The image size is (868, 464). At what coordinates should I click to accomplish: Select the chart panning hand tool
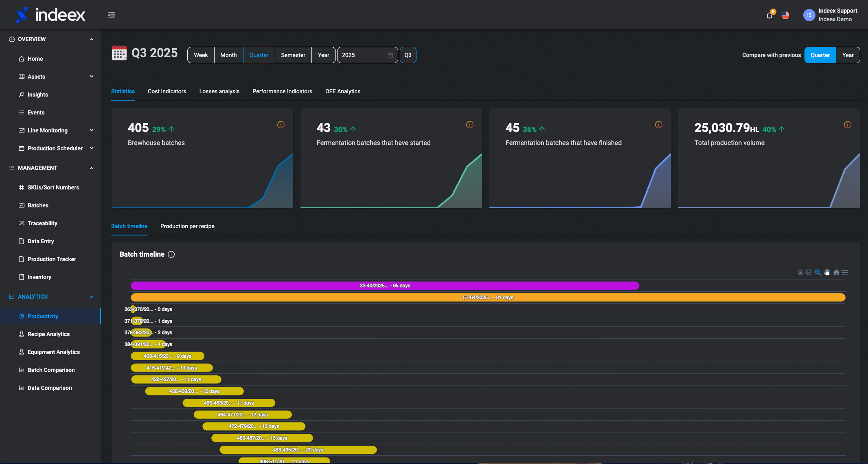click(827, 273)
